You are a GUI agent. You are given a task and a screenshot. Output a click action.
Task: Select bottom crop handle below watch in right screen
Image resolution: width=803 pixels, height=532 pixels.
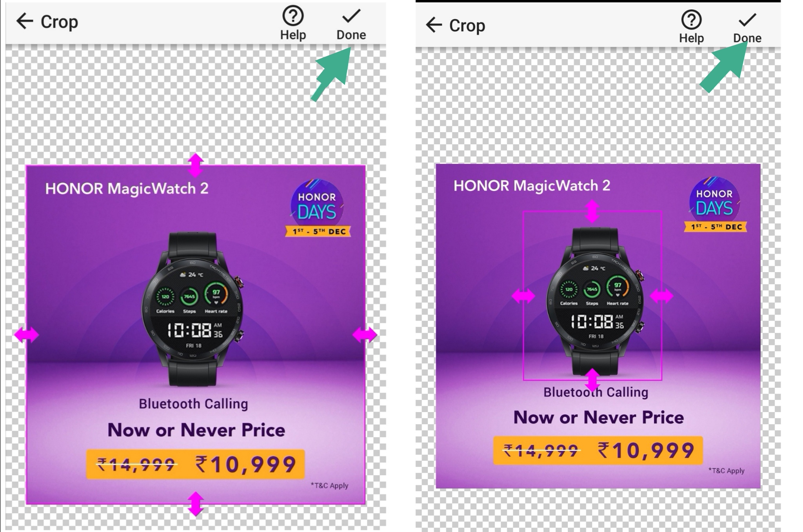[592, 380]
